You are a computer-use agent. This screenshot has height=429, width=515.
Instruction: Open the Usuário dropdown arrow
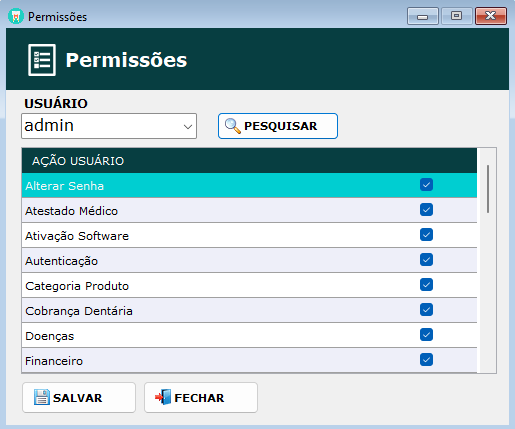[188, 127]
